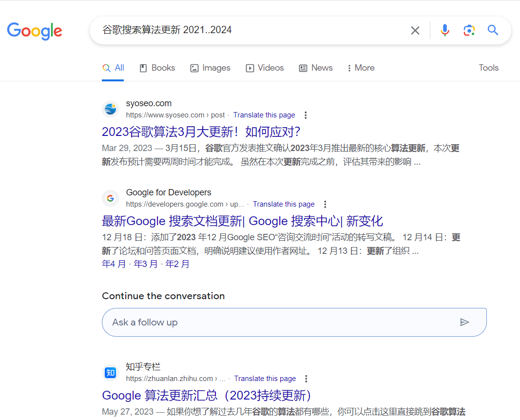Submit search with the magnifying glass icon
This screenshot has height=420, width=520.
click(493, 30)
